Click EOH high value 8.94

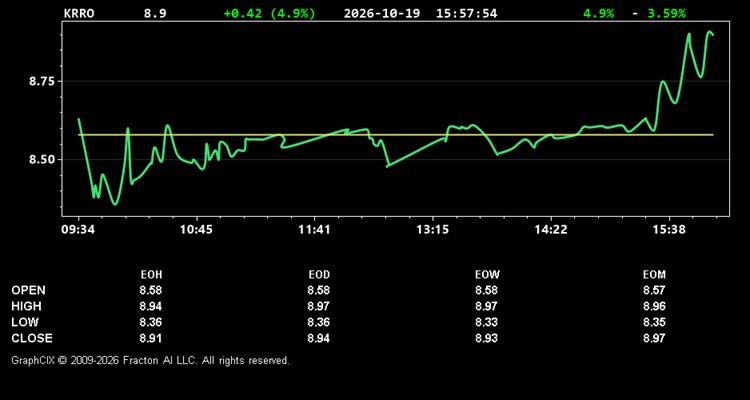151,306
